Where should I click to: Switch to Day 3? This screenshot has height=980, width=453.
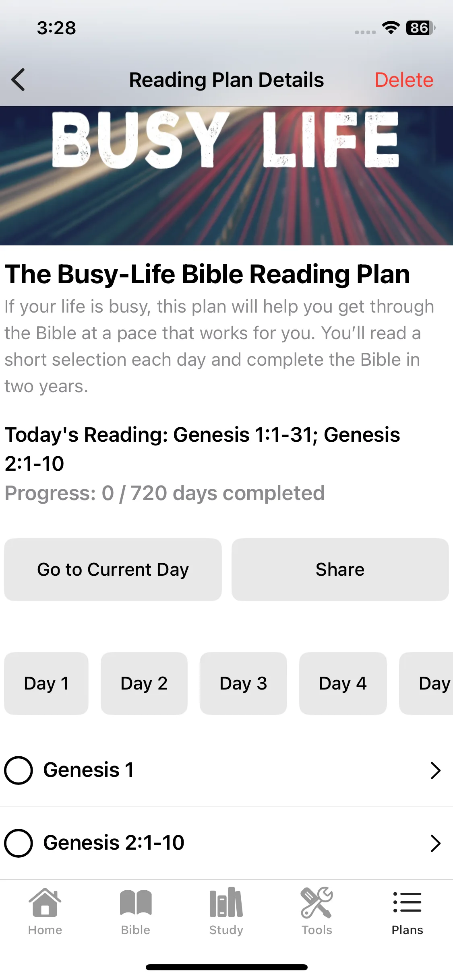pos(243,683)
